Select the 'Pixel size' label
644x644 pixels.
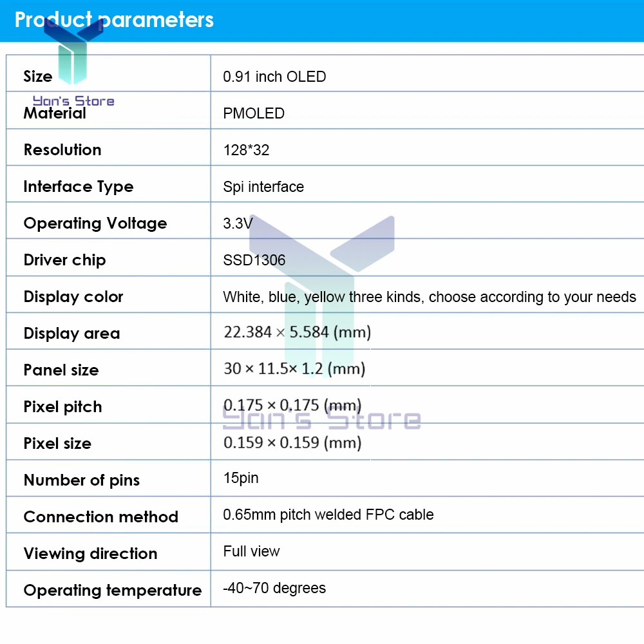57,444
